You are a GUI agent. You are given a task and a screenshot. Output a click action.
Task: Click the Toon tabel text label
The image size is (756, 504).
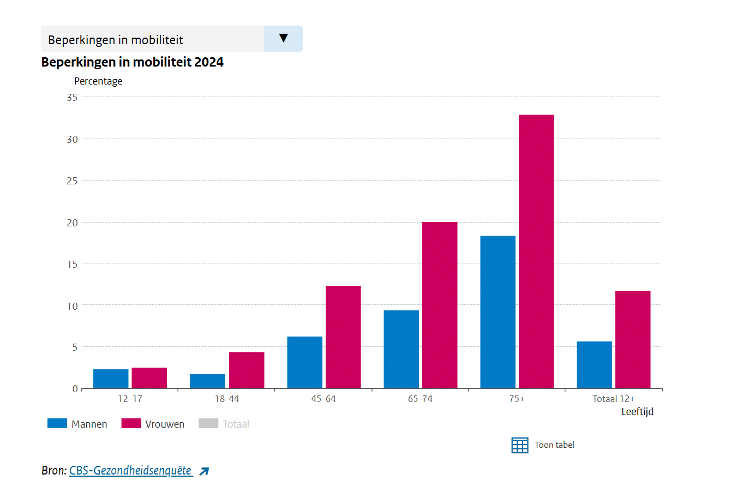click(554, 445)
